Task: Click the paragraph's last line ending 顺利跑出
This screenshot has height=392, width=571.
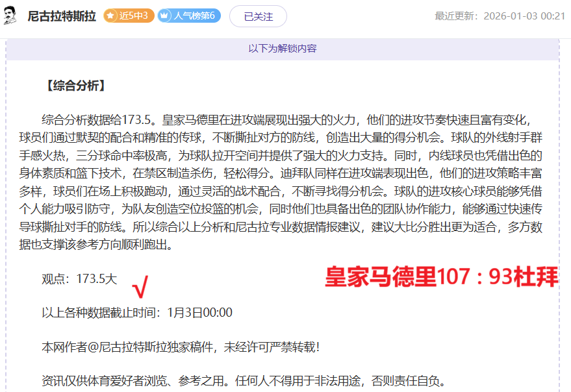Action: pyautogui.click(x=97, y=246)
